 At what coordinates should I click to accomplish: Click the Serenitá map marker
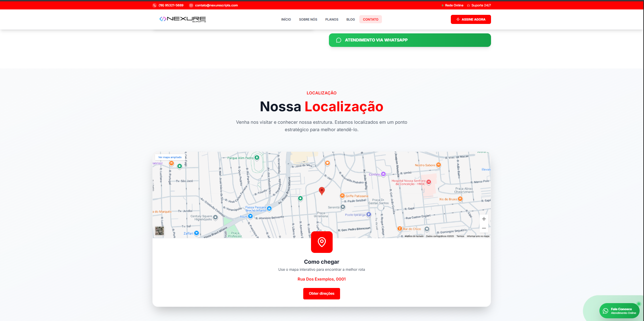coord(343,207)
